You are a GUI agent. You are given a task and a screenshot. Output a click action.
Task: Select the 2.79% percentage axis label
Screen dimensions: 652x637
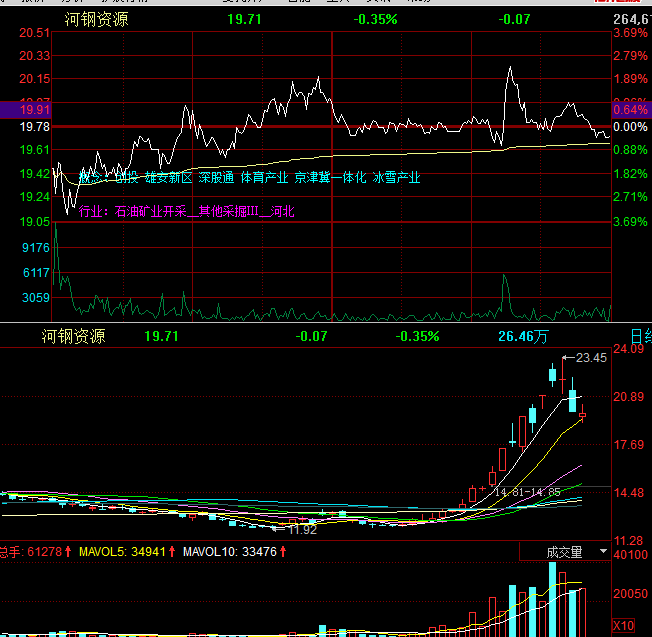(x=630, y=56)
